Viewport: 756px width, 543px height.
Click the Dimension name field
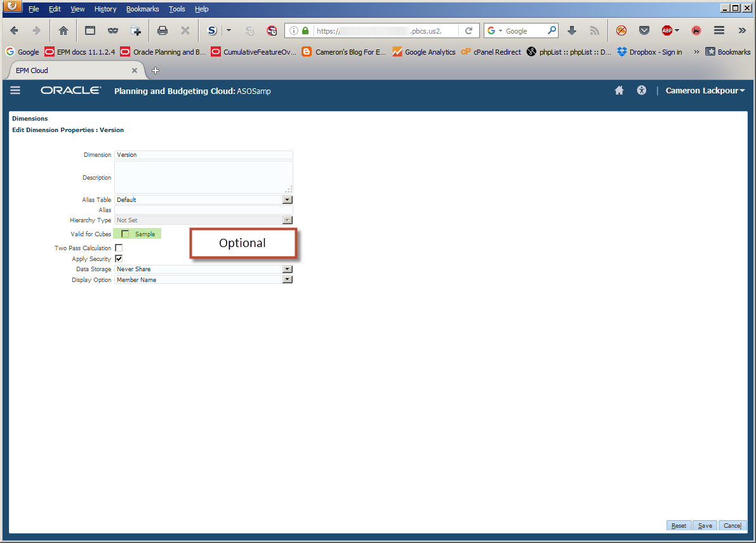pyautogui.click(x=204, y=155)
